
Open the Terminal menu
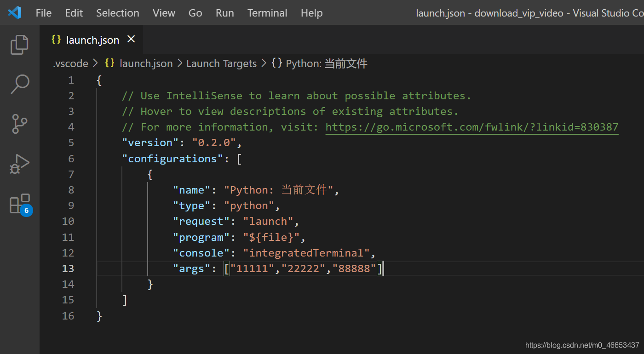click(x=267, y=12)
